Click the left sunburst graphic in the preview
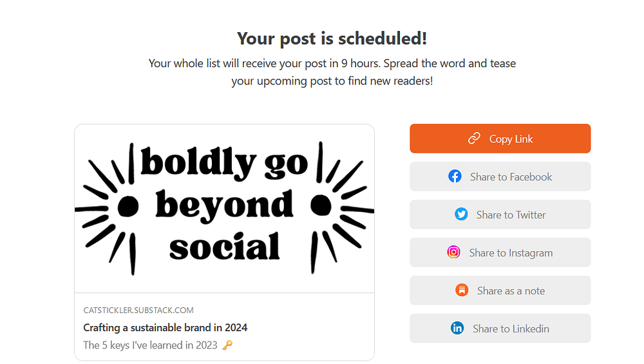 pyautogui.click(x=113, y=206)
